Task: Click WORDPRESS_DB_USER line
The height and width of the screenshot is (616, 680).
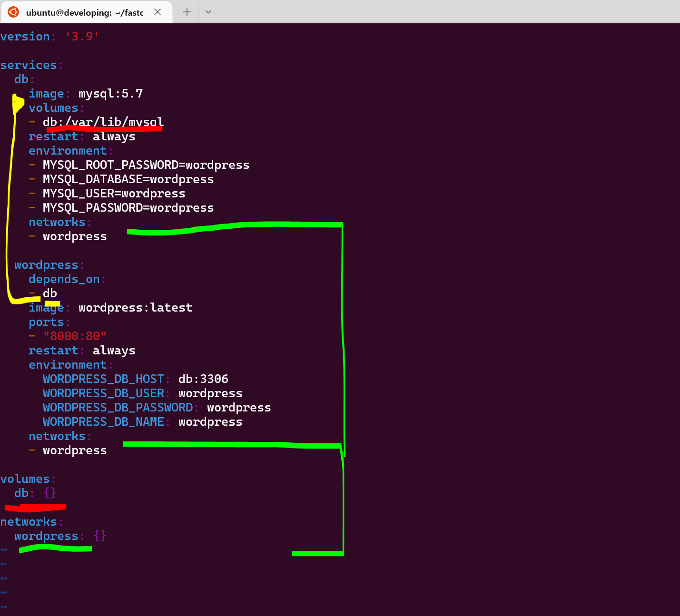Action: click(x=143, y=393)
